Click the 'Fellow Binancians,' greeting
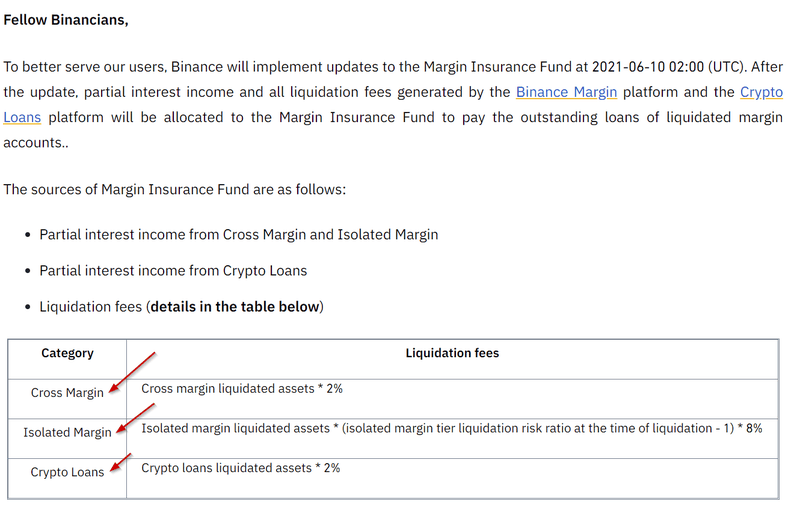 66,19
